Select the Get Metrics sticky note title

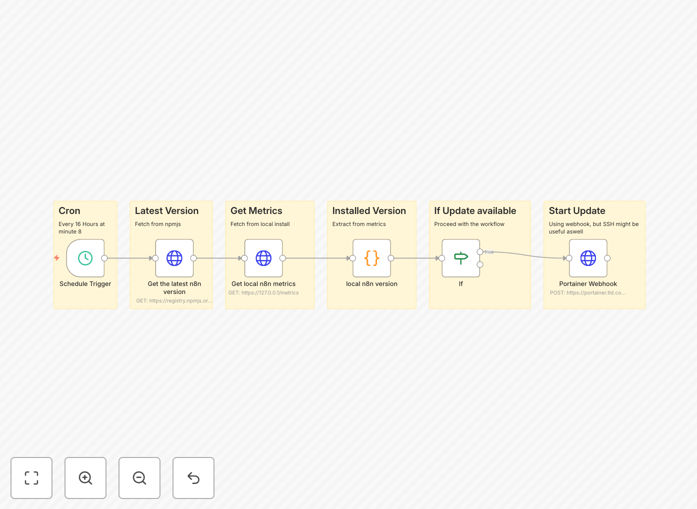coord(256,211)
